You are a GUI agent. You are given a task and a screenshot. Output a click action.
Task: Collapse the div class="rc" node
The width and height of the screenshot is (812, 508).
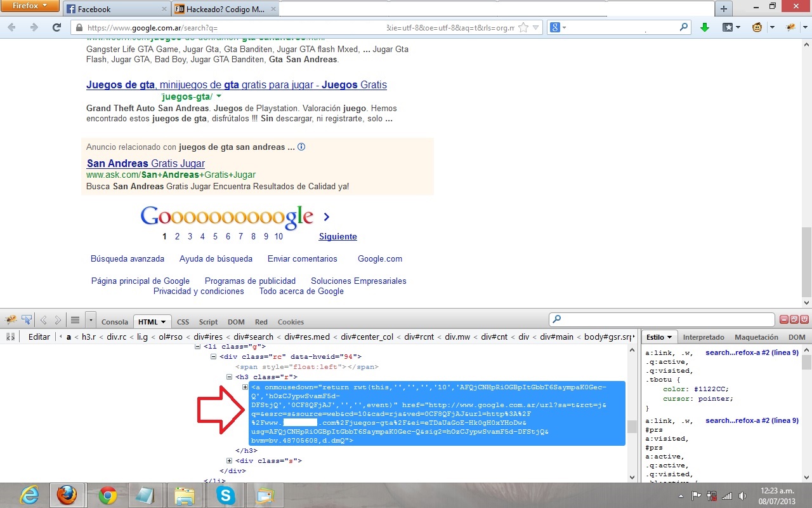pyautogui.click(x=214, y=357)
